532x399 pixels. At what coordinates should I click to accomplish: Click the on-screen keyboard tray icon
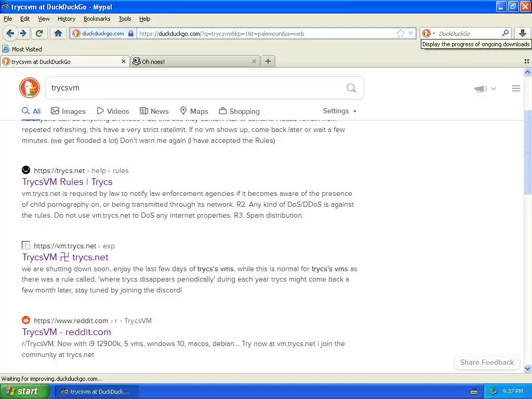click(x=474, y=392)
